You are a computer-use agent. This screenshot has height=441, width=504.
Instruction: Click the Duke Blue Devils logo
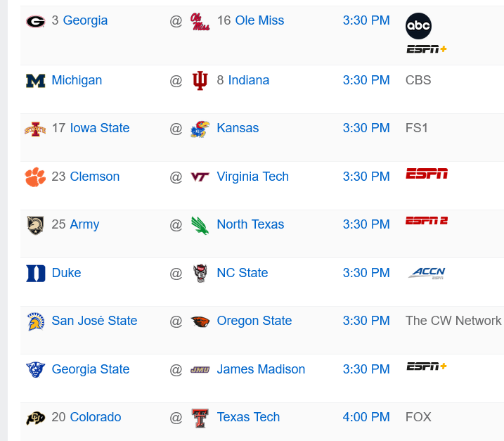click(x=35, y=273)
